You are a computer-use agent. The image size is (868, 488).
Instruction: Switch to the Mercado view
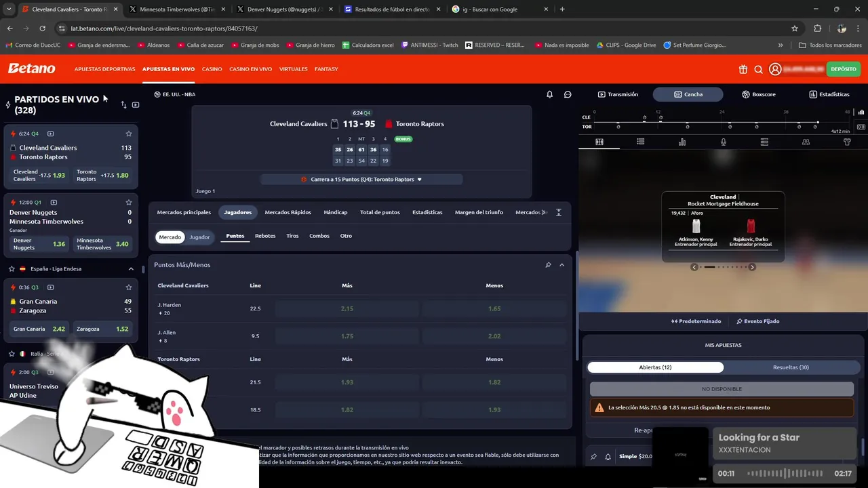click(x=170, y=237)
